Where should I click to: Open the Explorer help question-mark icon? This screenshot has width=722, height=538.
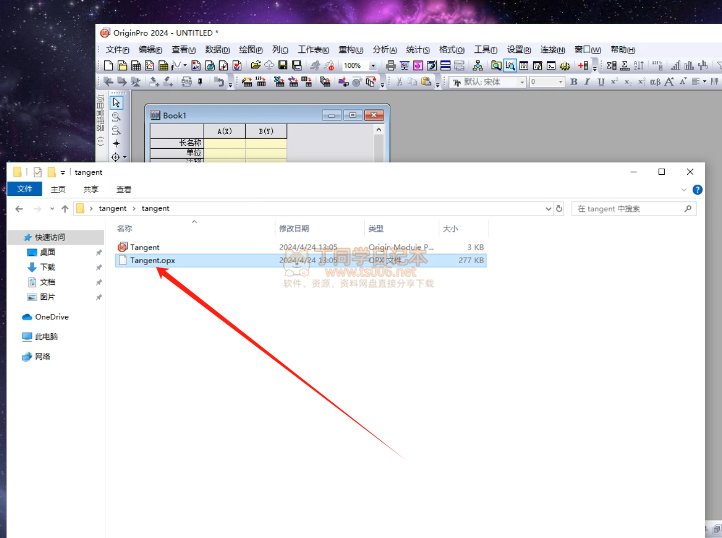point(697,189)
